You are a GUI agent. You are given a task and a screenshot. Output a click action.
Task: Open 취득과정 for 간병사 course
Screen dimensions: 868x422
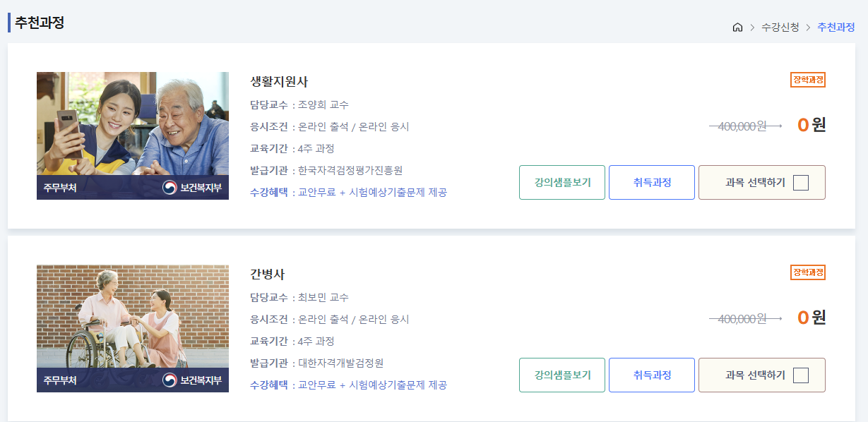click(652, 375)
